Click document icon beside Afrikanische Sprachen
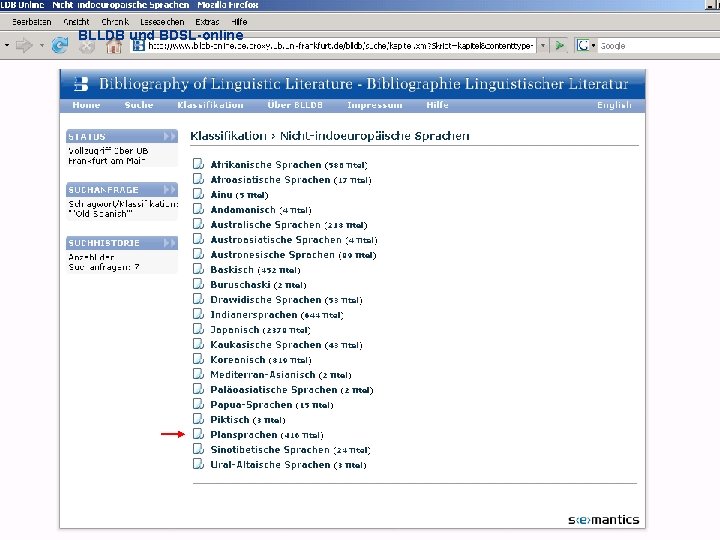Image resolution: width=720 pixels, height=540 pixels. 198,164
